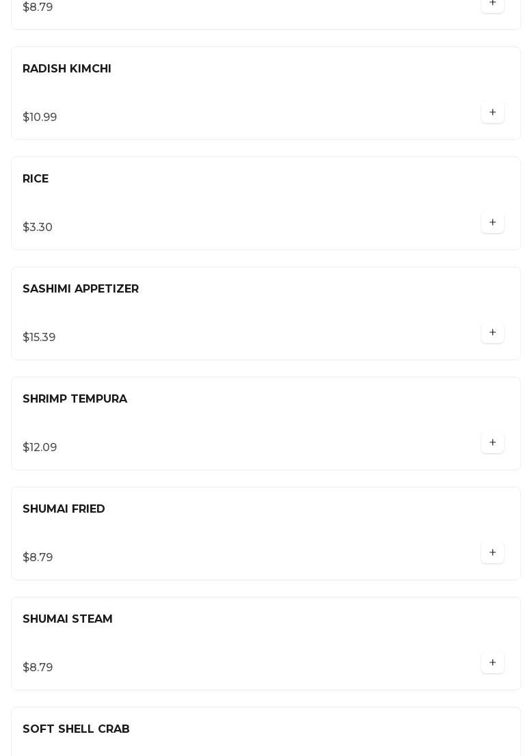
Task: Open Shrimp Tempura item details
Action: 75,399
